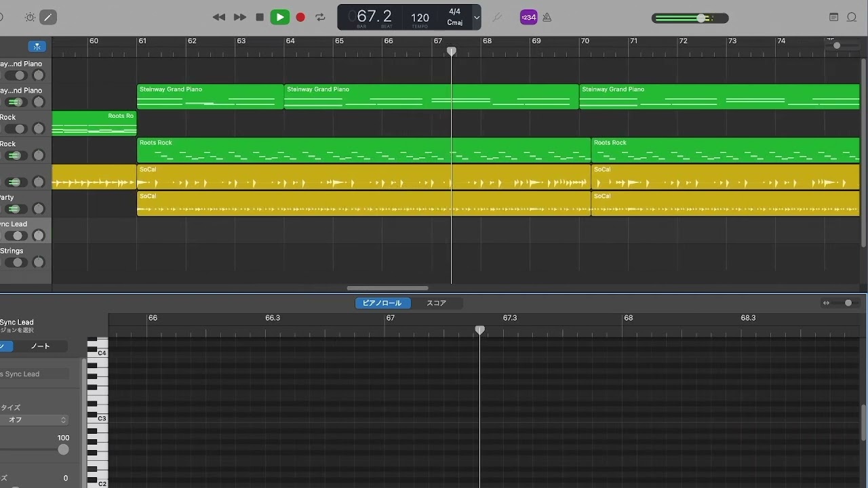Click the Rewind transport button

pos(218,18)
